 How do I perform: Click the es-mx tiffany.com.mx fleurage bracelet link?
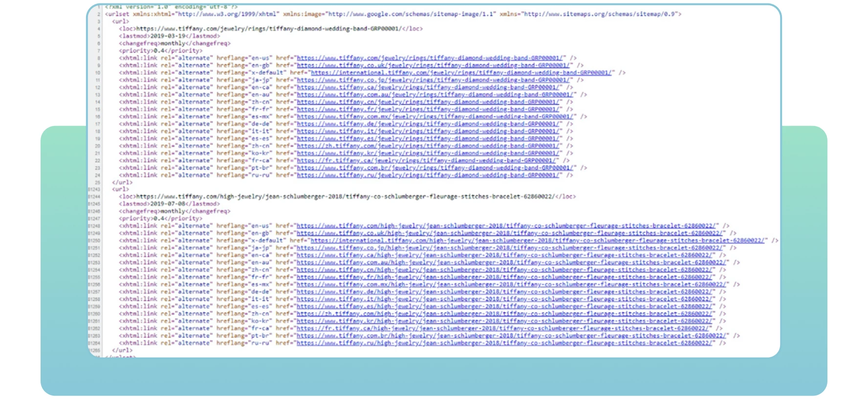(x=512, y=284)
